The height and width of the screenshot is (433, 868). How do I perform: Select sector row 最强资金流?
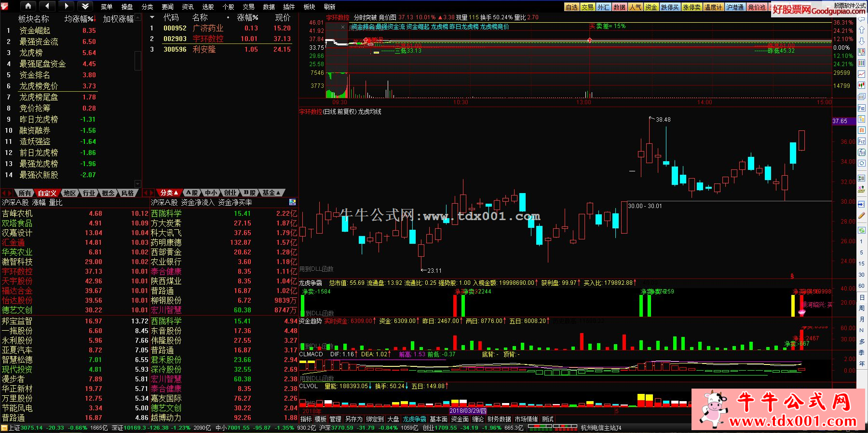click(52, 42)
